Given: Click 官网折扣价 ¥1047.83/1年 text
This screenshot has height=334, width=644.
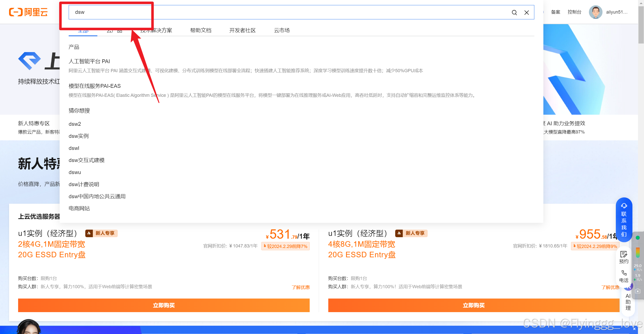Looking at the screenshot, I should point(230,246).
